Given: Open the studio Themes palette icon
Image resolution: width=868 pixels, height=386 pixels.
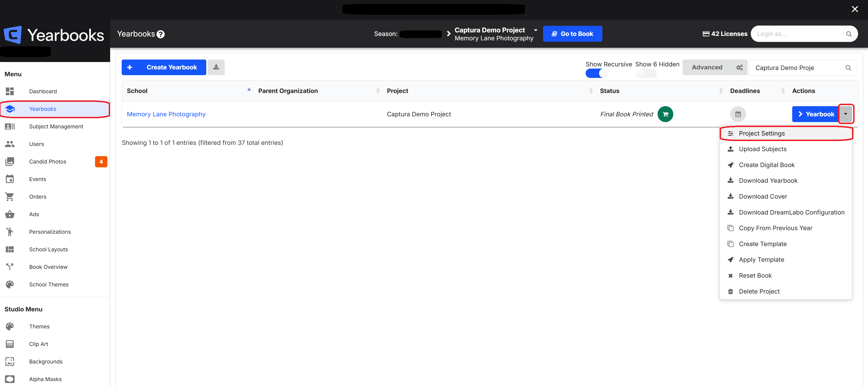Looking at the screenshot, I should [10, 326].
